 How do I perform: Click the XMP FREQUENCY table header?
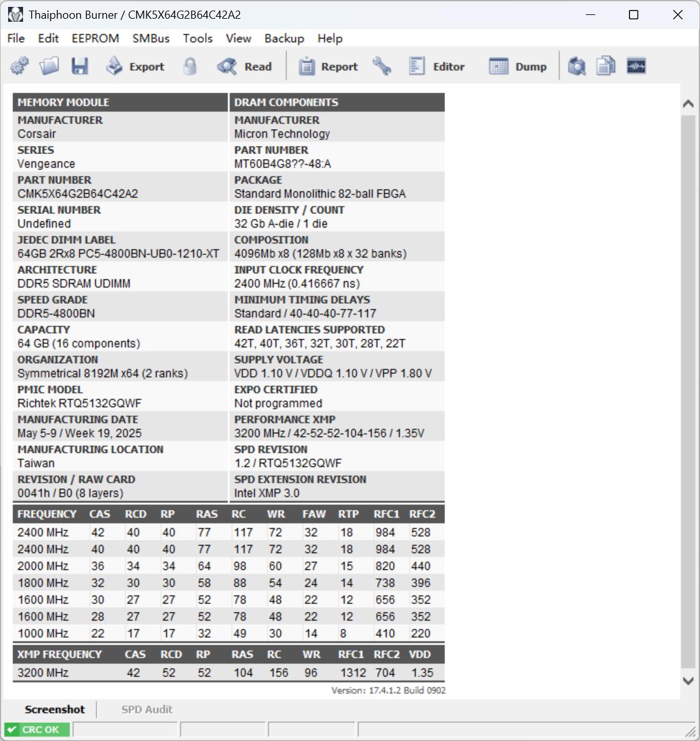tap(59, 654)
